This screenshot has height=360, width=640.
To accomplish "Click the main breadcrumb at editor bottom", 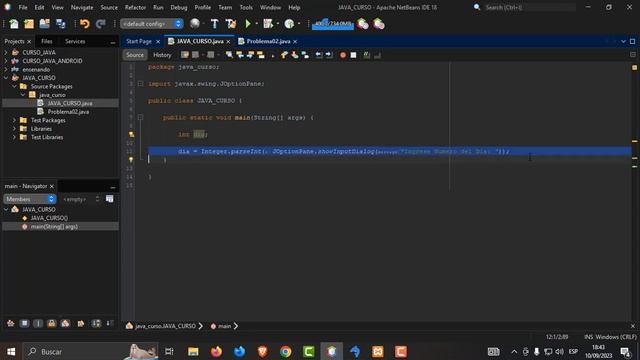I will point(224,326).
